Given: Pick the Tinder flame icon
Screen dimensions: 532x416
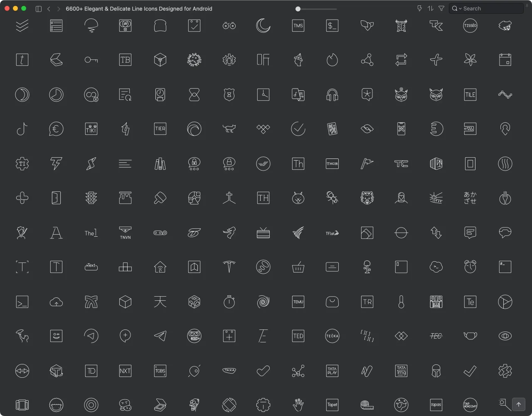Looking at the screenshot, I should click(x=332, y=60).
